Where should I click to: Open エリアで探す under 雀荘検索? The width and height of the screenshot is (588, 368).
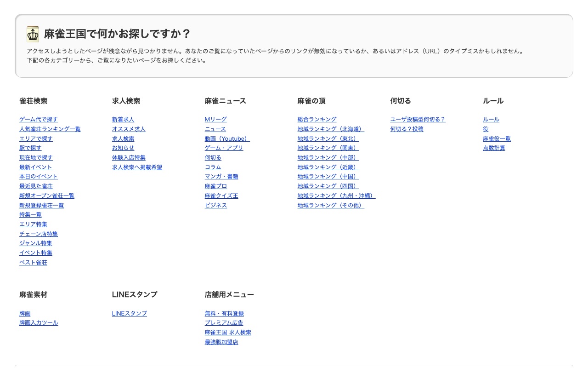36,138
